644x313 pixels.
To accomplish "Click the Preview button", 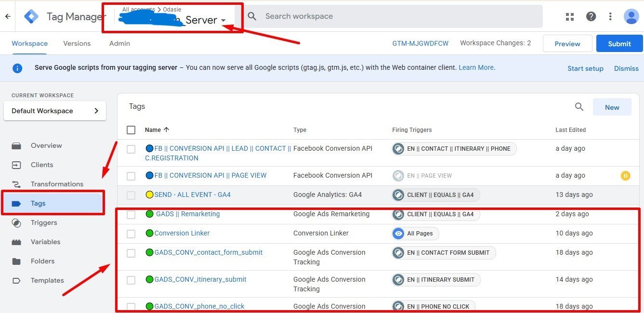I will (567, 44).
